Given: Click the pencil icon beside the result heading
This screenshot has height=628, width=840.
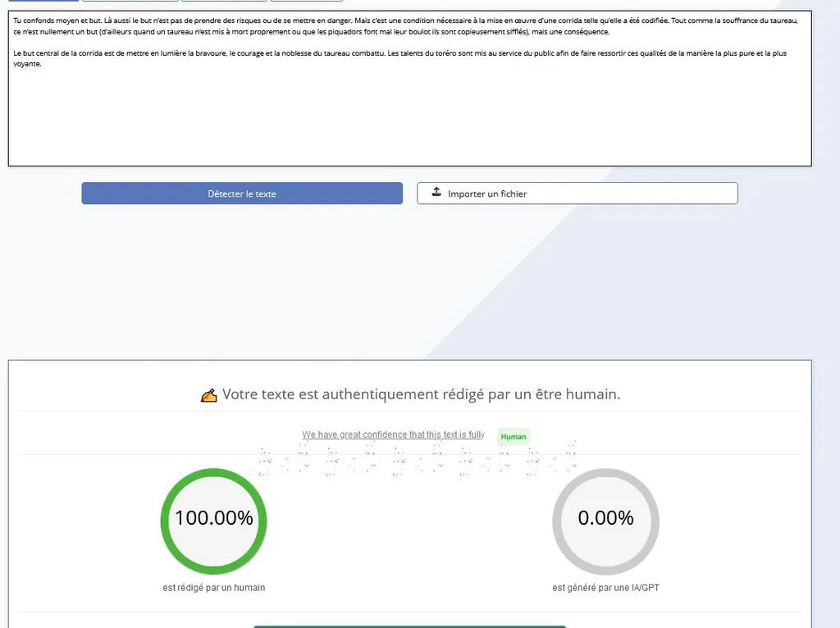Looking at the screenshot, I should tap(209, 395).
